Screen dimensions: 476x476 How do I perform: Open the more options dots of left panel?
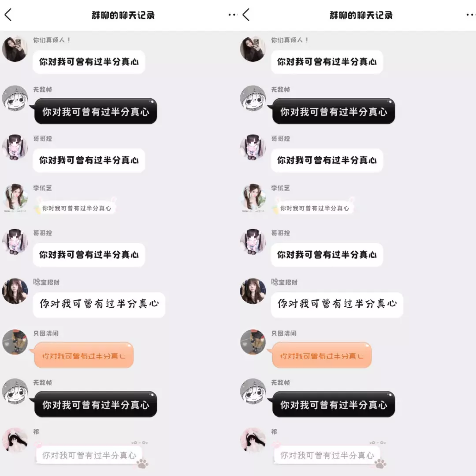[232, 15]
